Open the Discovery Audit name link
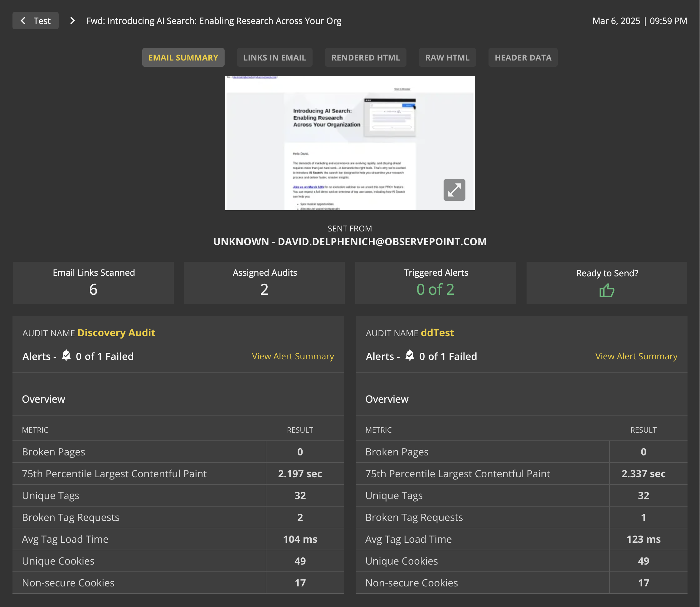This screenshot has width=700, height=607. tap(116, 333)
